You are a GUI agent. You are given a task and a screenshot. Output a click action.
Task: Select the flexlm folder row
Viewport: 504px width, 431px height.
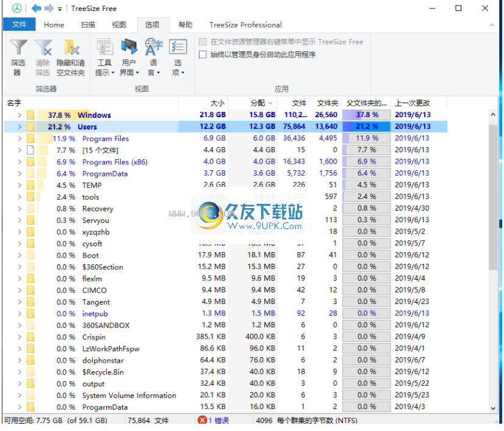point(225,278)
